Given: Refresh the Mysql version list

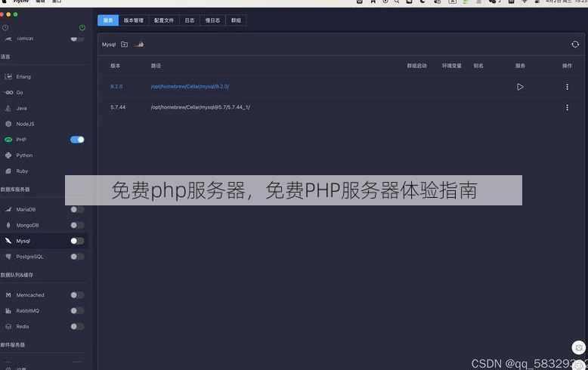Looking at the screenshot, I should 575,45.
